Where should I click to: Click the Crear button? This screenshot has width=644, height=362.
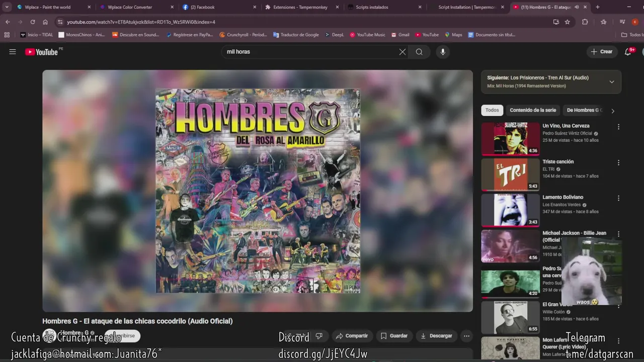[x=602, y=52]
